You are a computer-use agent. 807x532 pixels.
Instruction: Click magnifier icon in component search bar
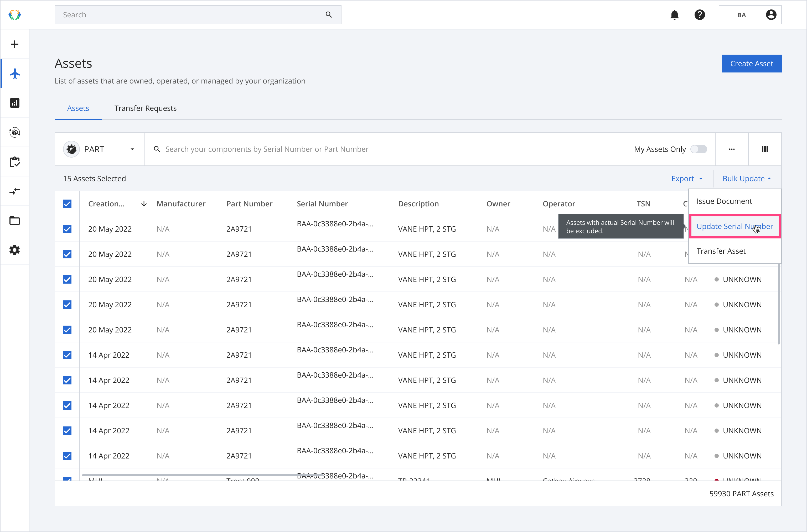coord(157,149)
